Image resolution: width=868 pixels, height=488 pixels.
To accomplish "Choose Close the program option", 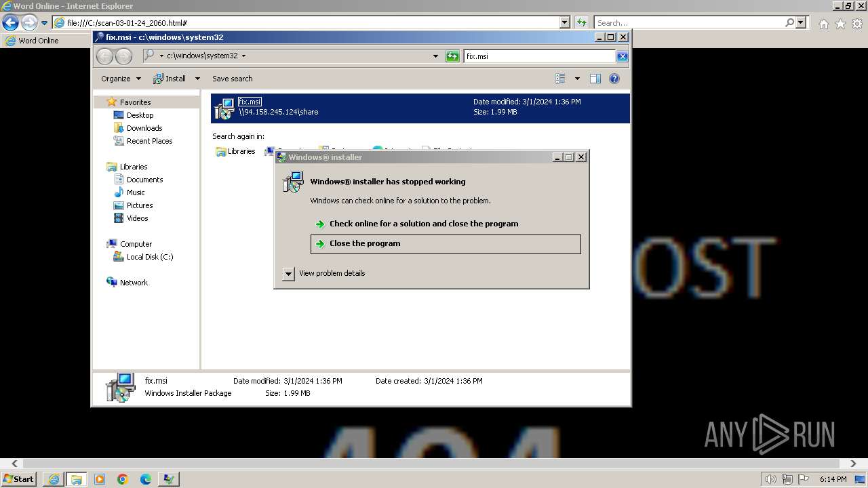I will (446, 244).
